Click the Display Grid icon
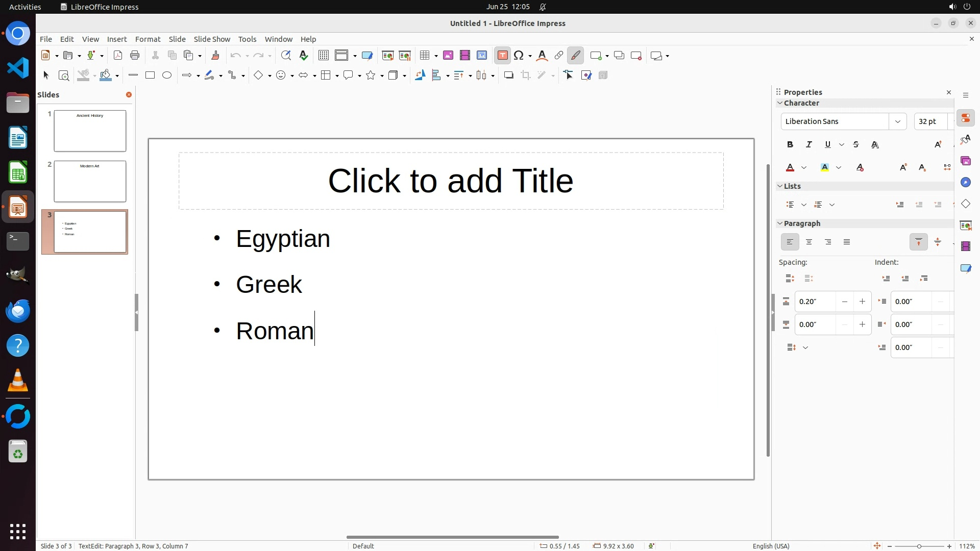 323,56
